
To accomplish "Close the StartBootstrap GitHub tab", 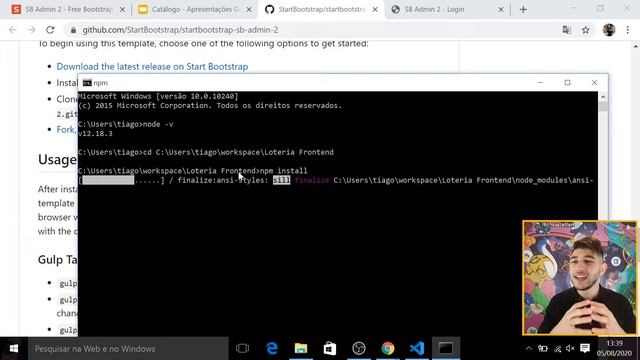I will 375,9.
